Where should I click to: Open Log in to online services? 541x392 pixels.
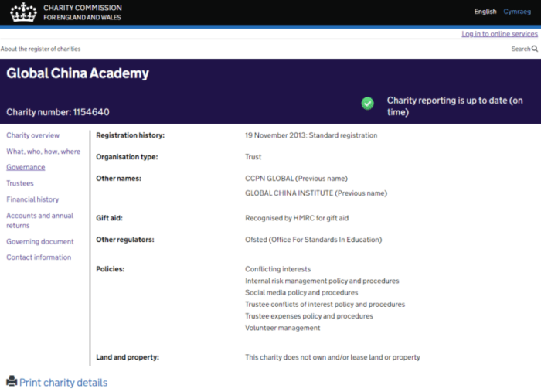[x=499, y=34]
